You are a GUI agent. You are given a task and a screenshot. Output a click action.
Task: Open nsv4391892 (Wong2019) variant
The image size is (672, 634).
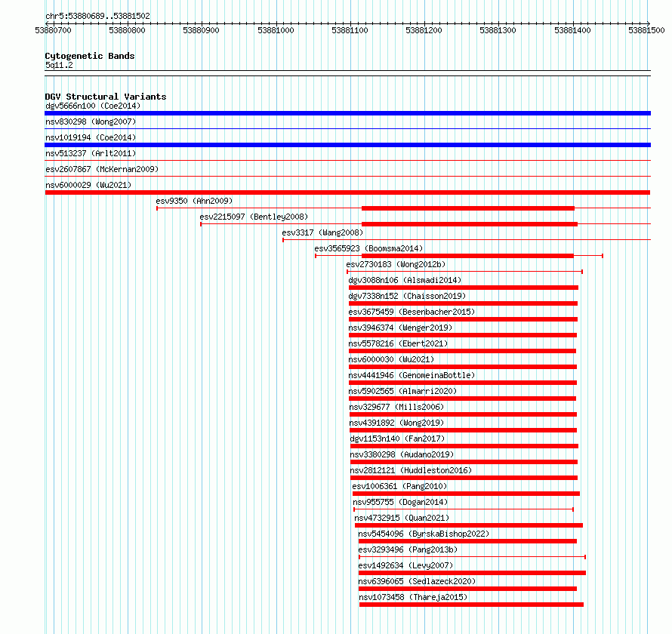[x=396, y=423]
